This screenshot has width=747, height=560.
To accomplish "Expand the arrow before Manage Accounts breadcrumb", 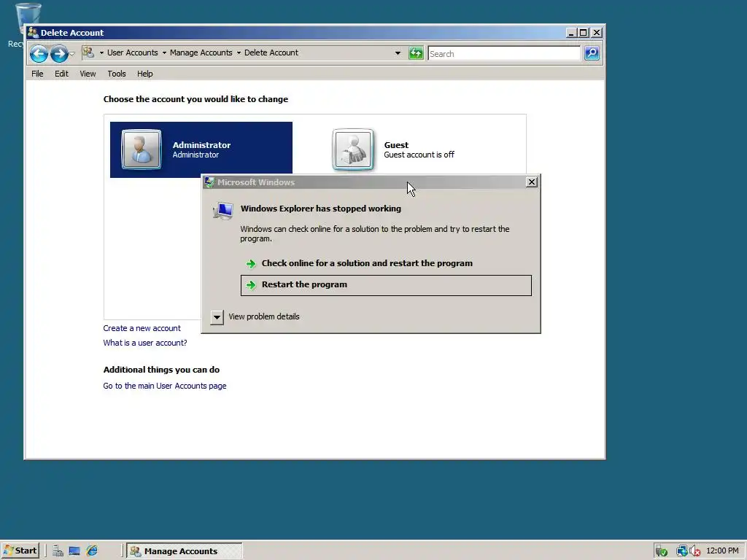I will pyautogui.click(x=164, y=52).
